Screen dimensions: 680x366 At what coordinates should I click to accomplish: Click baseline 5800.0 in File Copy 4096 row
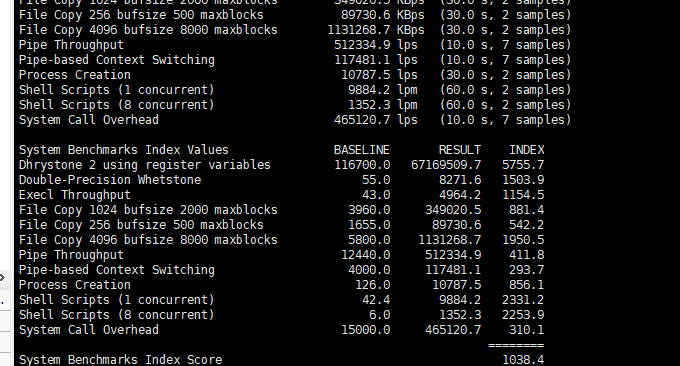(369, 240)
